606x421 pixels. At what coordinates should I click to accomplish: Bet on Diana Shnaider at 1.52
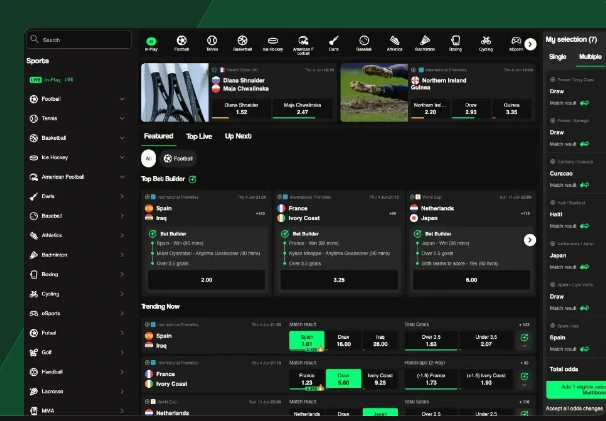coord(241,109)
